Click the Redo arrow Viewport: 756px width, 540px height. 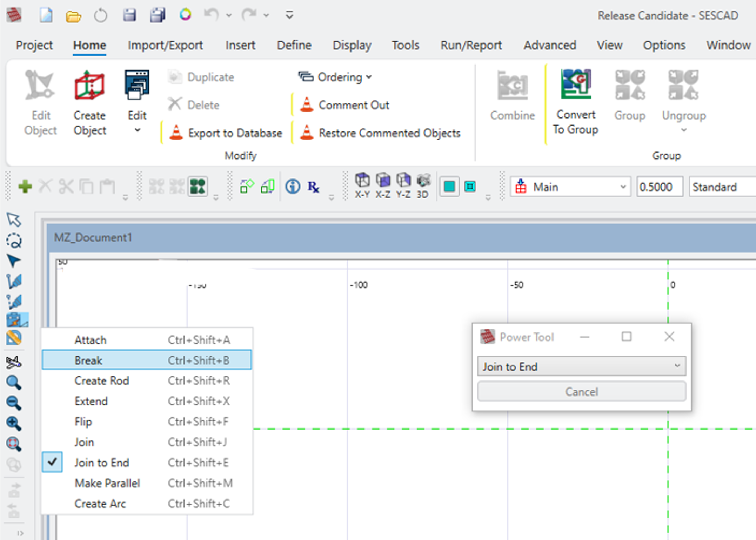(x=249, y=15)
